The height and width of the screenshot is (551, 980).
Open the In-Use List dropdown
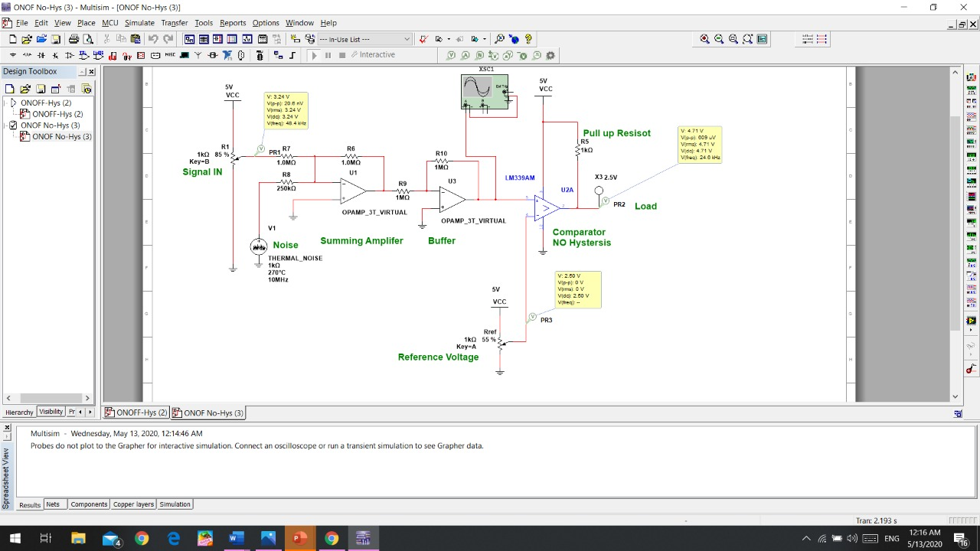click(x=407, y=39)
